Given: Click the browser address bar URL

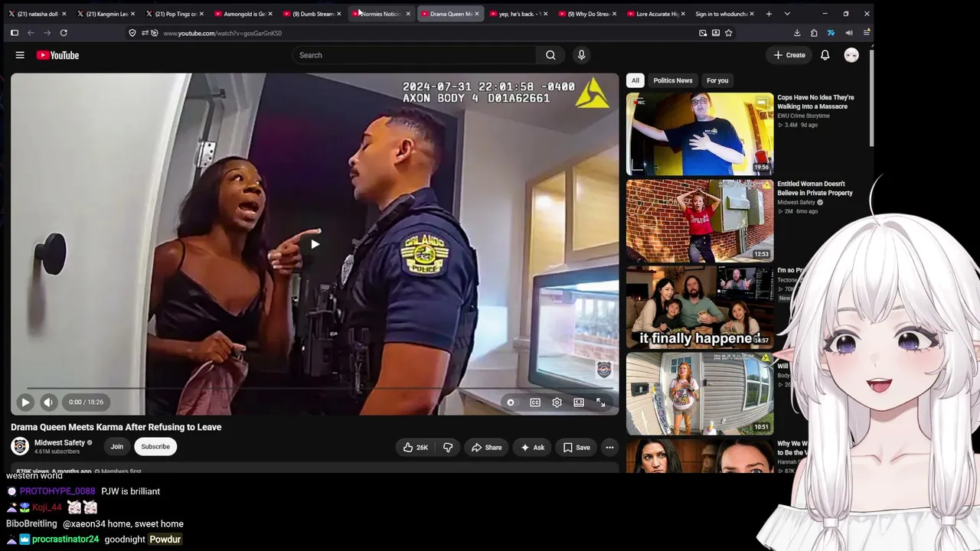Looking at the screenshot, I should (222, 33).
